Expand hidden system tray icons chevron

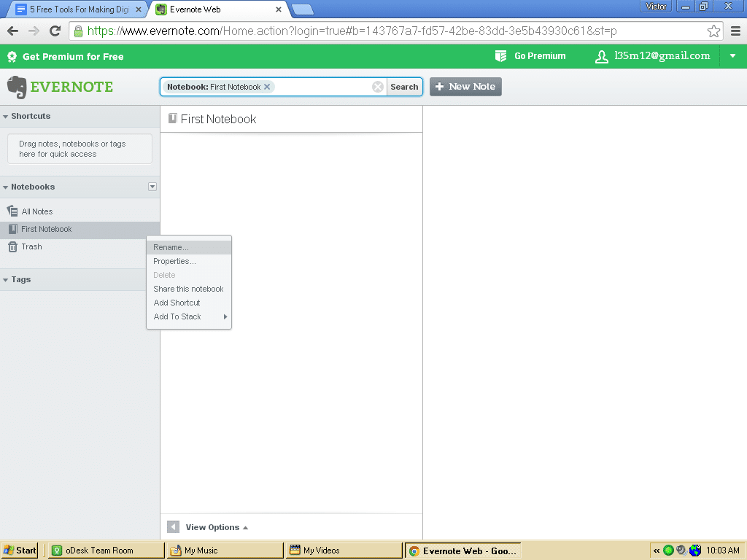click(x=657, y=551)
